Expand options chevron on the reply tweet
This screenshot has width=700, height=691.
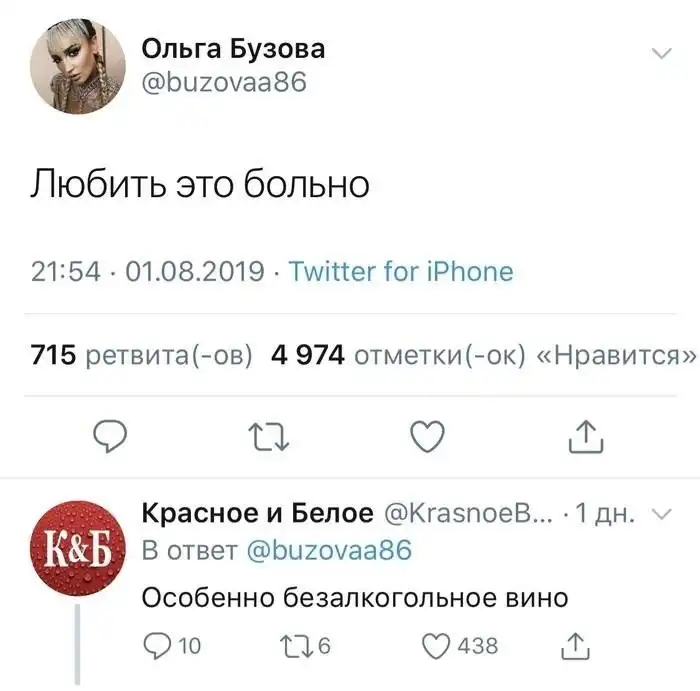pyautogui.click(x=662, y=514)
